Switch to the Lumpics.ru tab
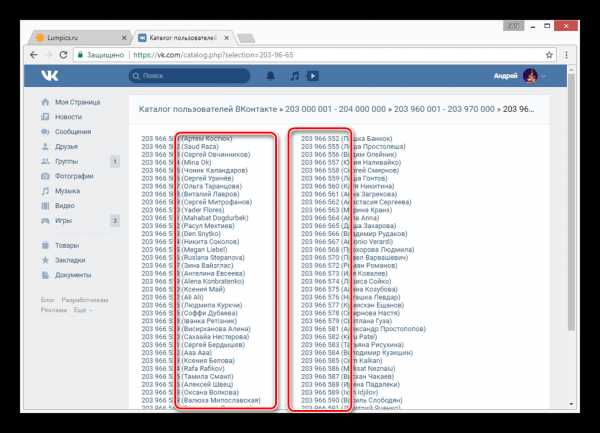 [x=78, y=37]
